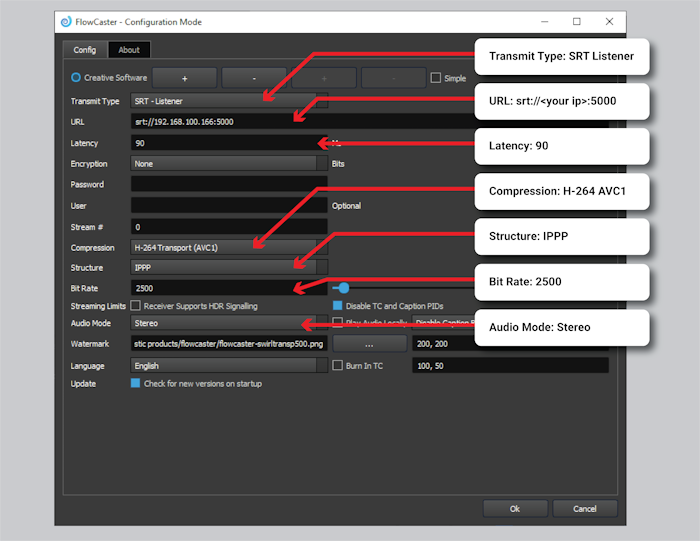This screenshot has height=541, width=700.
Task: Toggle the Play Audio Locally checkbox
Action: [x=338, y=322]
